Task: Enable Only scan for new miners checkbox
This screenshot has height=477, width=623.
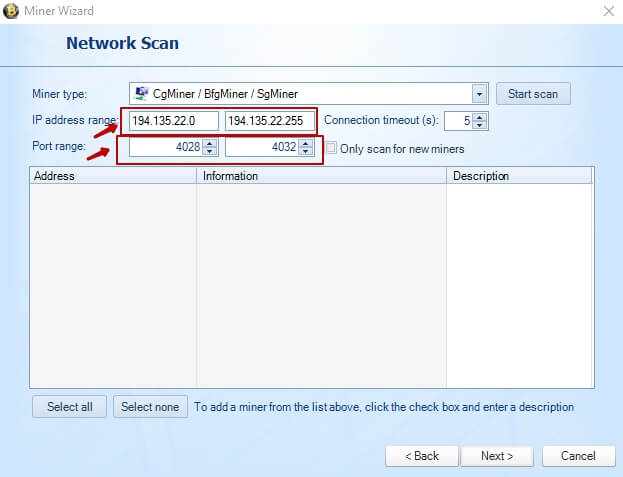Action: tap(331, 148)
